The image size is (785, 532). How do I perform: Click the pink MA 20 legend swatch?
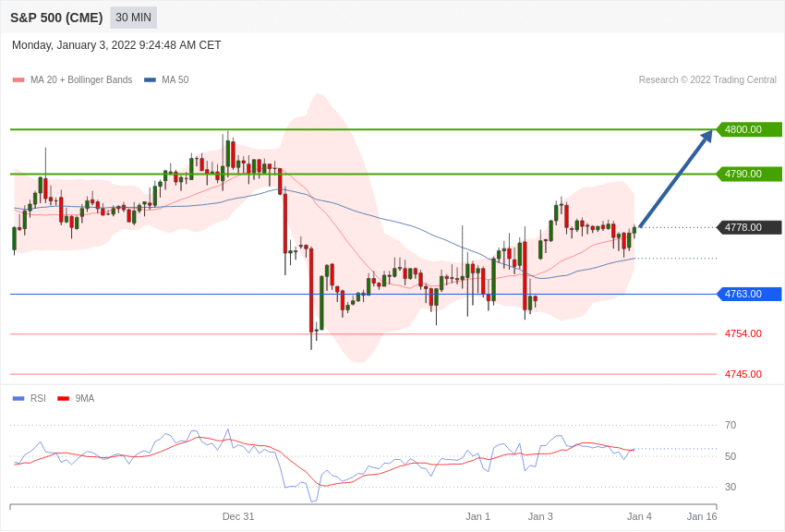pyautogui.click(x=18, y=80)
